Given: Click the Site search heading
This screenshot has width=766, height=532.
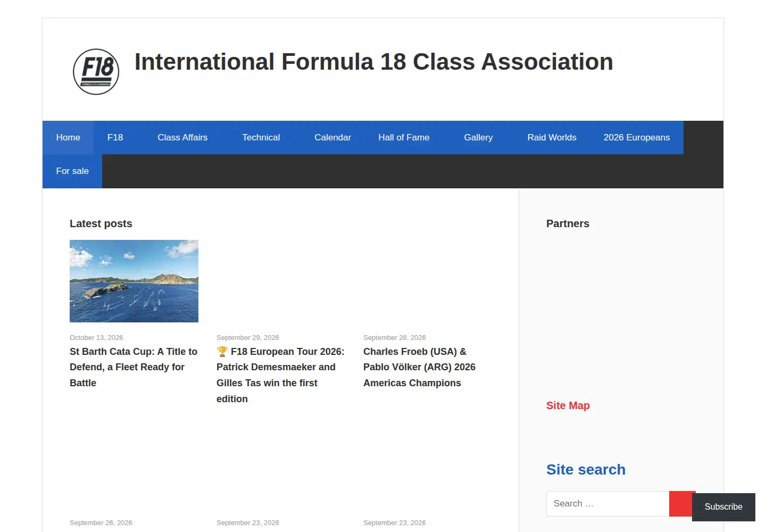Looking at the screenshot, I should pyautogui.click(x=586, y=470).
